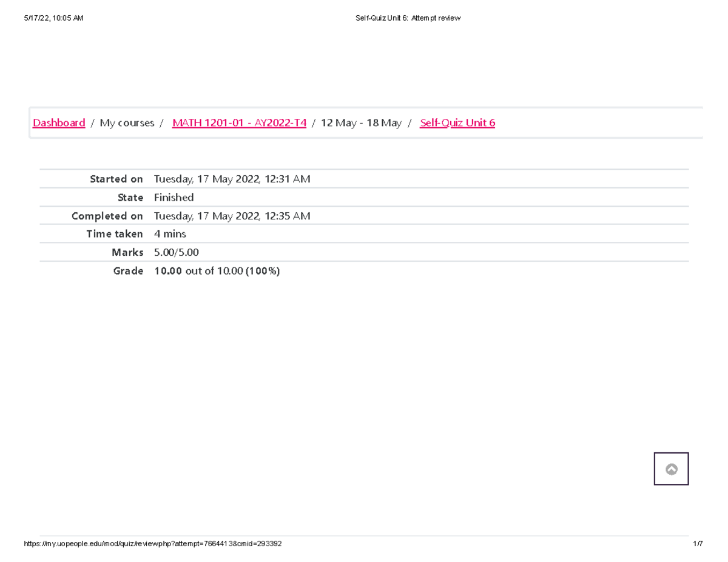Select the '4 mins' time taken value
The image size is (728, 562).
click(170, 234)
